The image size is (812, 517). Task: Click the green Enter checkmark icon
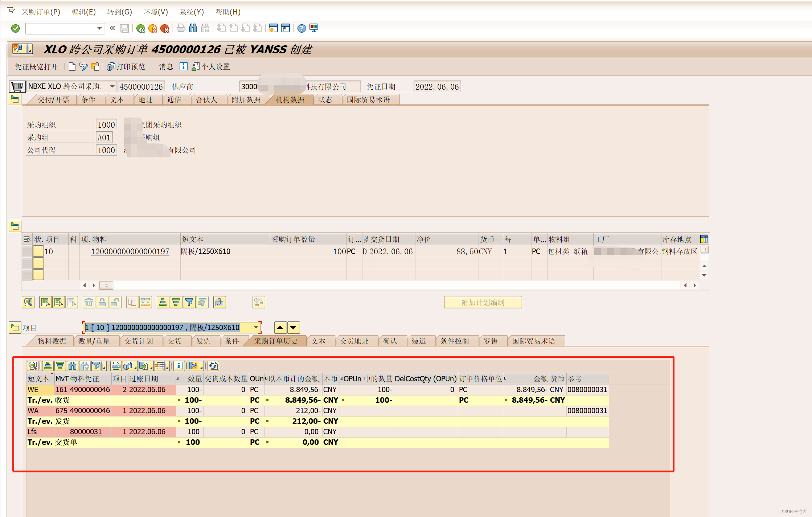(16, 28)
